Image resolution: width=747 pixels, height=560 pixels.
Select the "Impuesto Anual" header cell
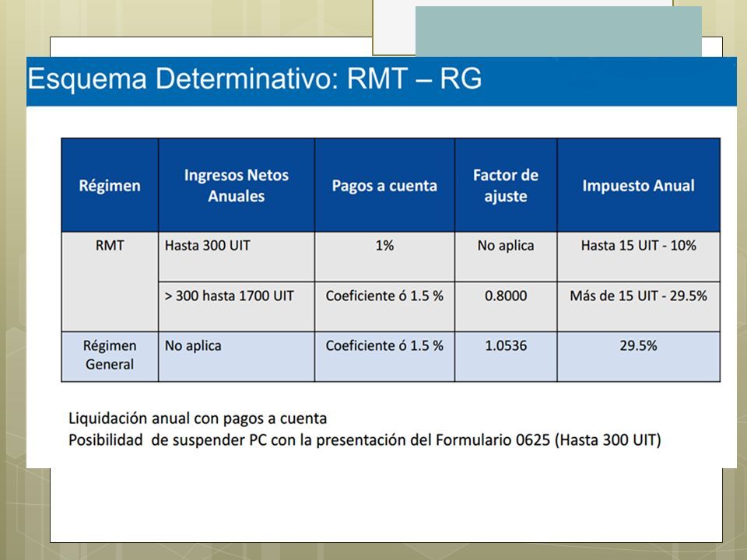(638, 185)
